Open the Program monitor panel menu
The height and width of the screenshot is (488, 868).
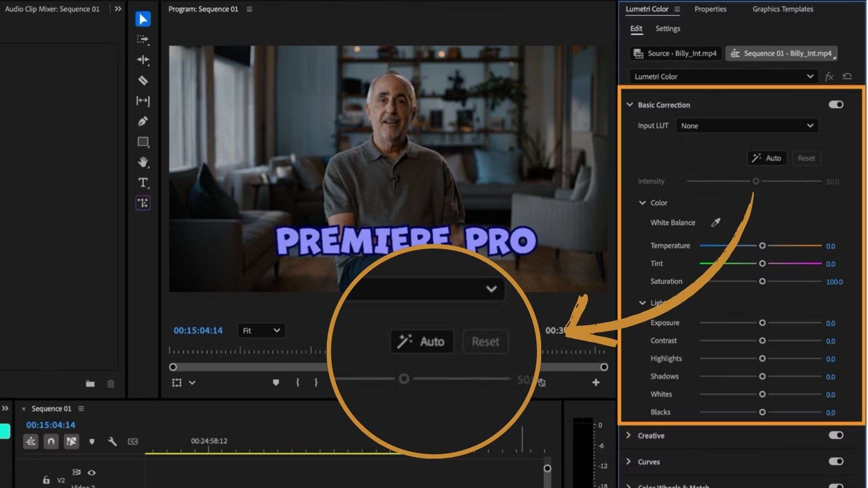249,9
